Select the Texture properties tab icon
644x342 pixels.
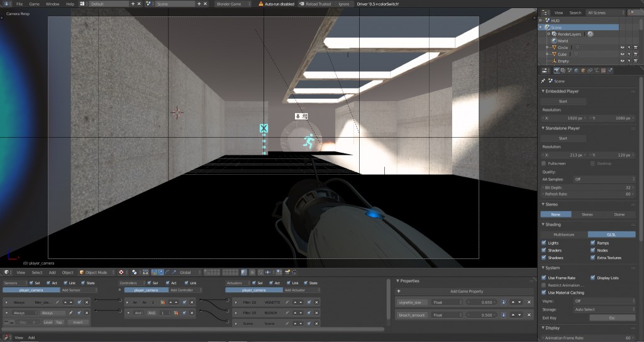pyautogui.click(x=603, y=70)
